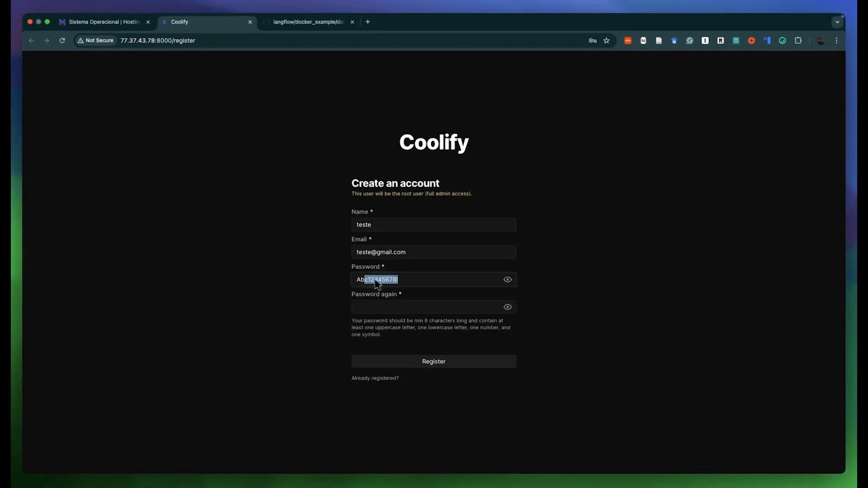Follow the Already registered? link
The height and width of the screenshot is (488, 868).
click(375, 378)
